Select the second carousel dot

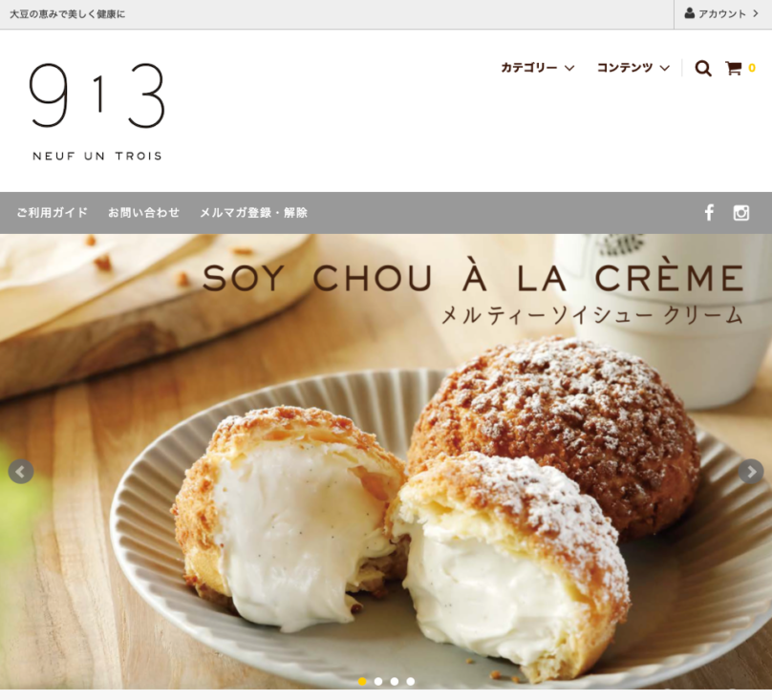pyautogui.click(x=378, y=681)
